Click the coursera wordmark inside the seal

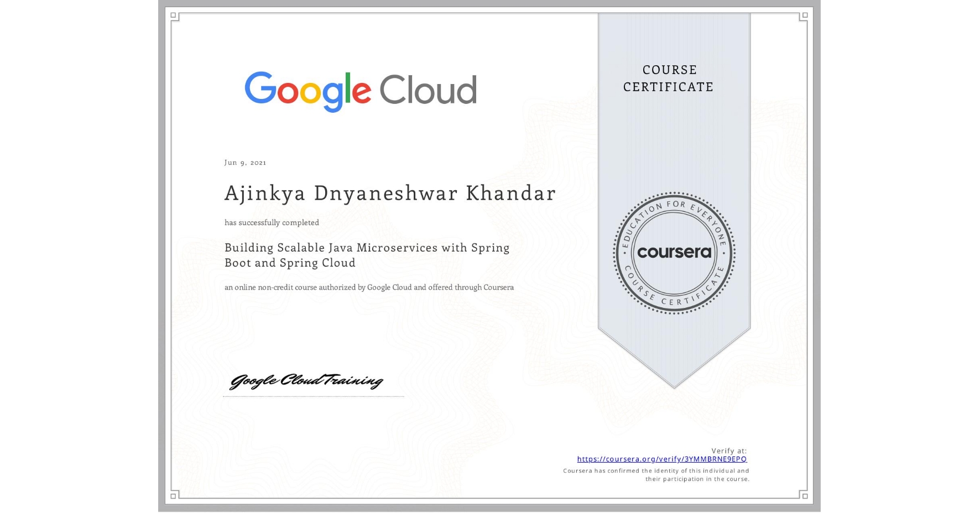(674, 253)
